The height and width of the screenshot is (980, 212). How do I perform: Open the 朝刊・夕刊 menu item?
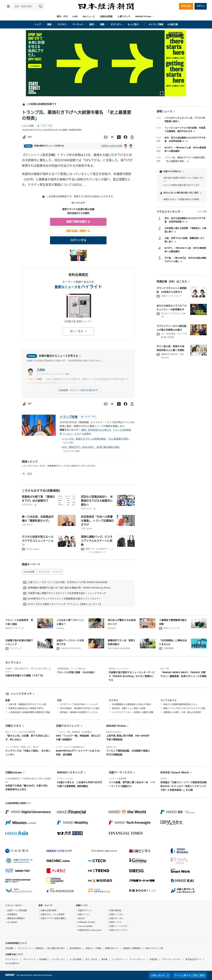[x=62, y=16]
